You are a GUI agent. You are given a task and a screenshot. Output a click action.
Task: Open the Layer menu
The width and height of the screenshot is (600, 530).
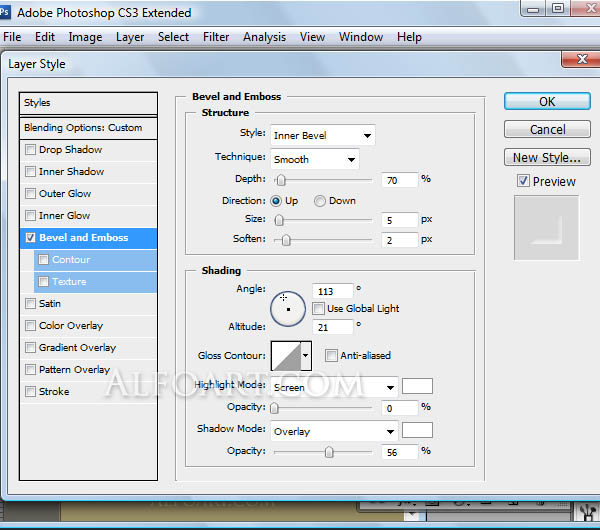point(130,37)
